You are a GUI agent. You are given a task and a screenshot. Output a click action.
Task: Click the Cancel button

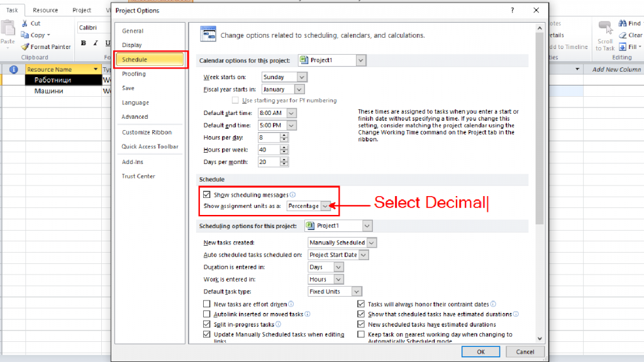(525, 352)
